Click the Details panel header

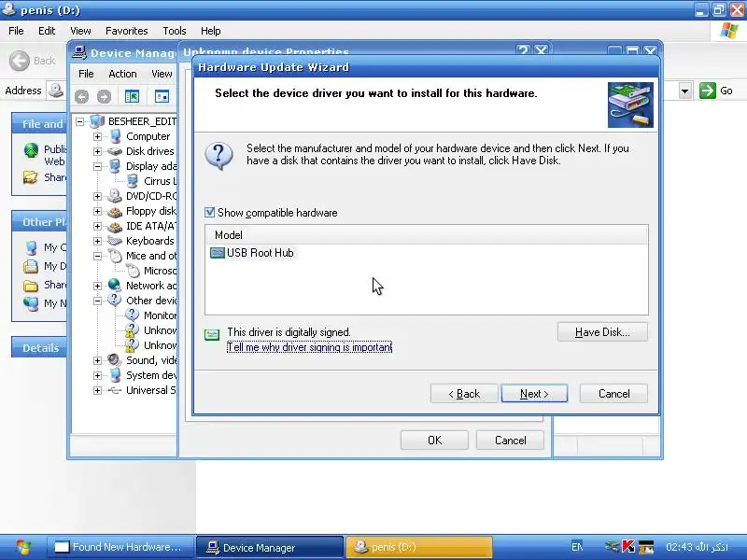[39, 348]
